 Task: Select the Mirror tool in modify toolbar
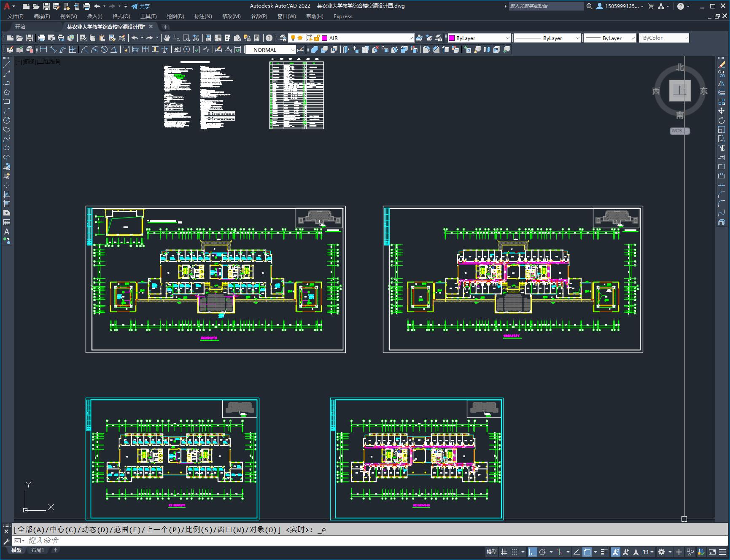pyautogui.click(x=722, y=83)
